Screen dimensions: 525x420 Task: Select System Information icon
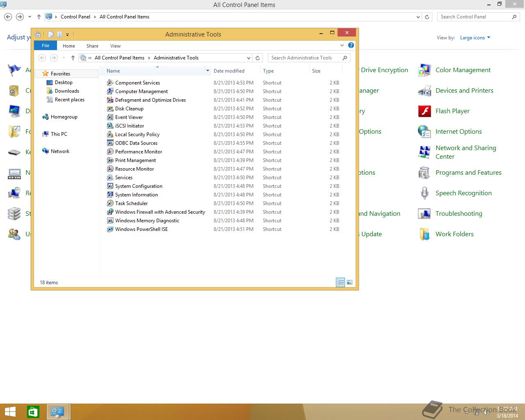pos(110,195)
